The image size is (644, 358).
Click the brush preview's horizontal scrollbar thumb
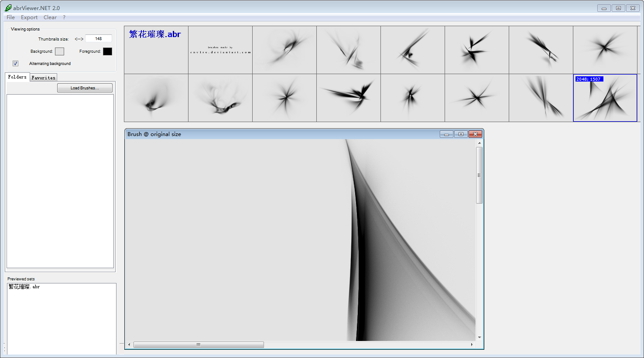[x=199, y=344]
